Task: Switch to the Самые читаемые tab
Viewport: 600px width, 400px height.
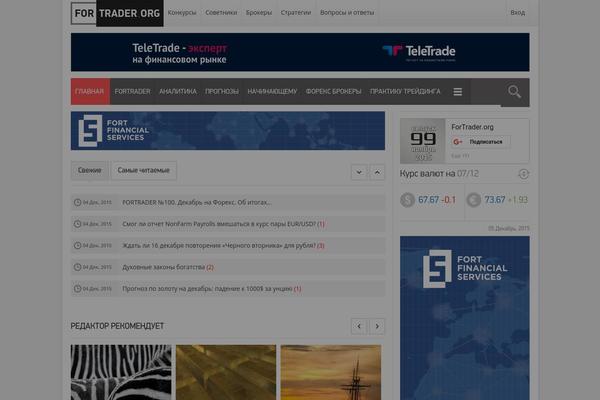Action: pyautogui.click(x=143, y=170)
